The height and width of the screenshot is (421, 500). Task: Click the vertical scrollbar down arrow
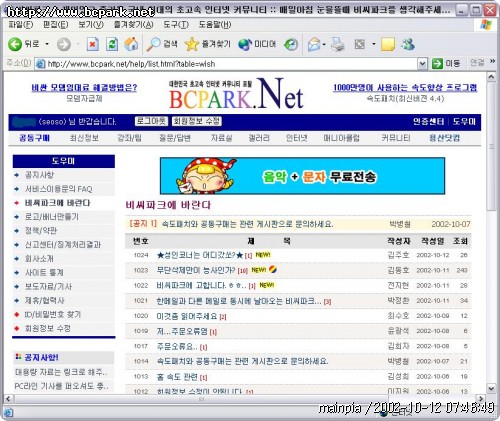[491, 389]
